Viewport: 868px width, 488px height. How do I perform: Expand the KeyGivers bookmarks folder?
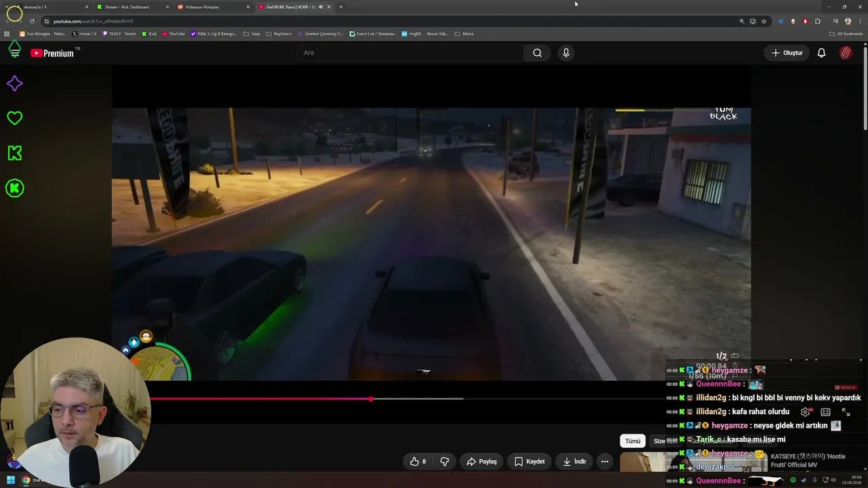point(279,34)
